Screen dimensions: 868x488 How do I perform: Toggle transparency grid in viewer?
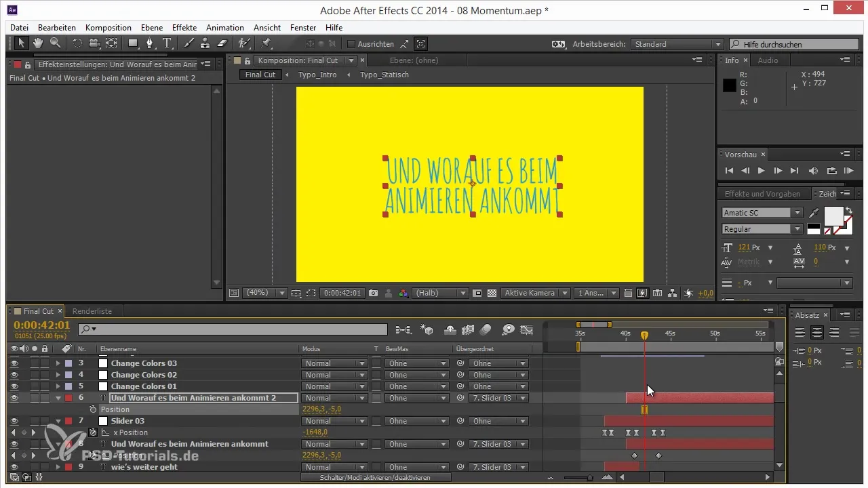(492, 293)
